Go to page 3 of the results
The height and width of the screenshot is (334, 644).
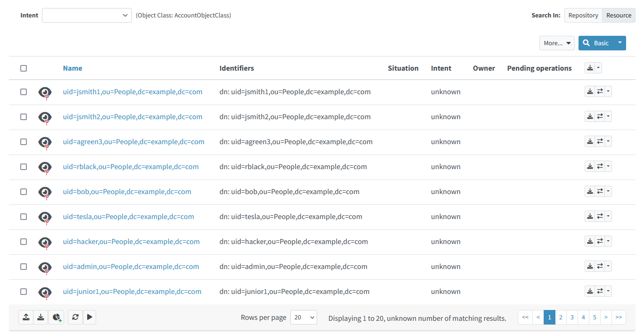(572, 317)
